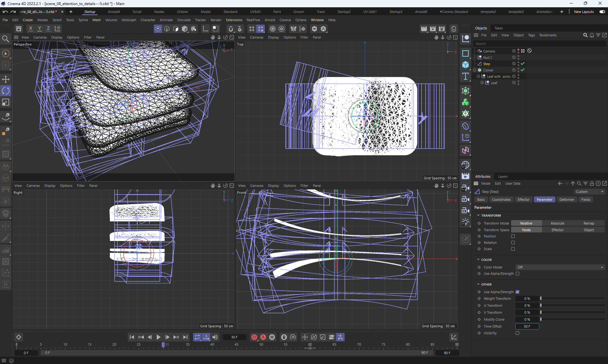Viewport: 608px width, 364px height.
Task: Click the Text spline icon
Action: coord(465,76)
